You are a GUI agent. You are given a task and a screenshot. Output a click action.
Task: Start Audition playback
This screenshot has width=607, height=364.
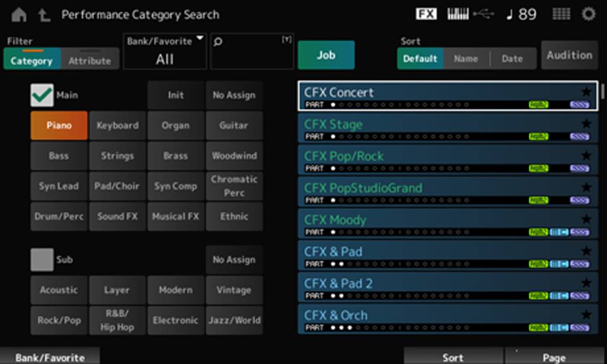pos(568,55)
